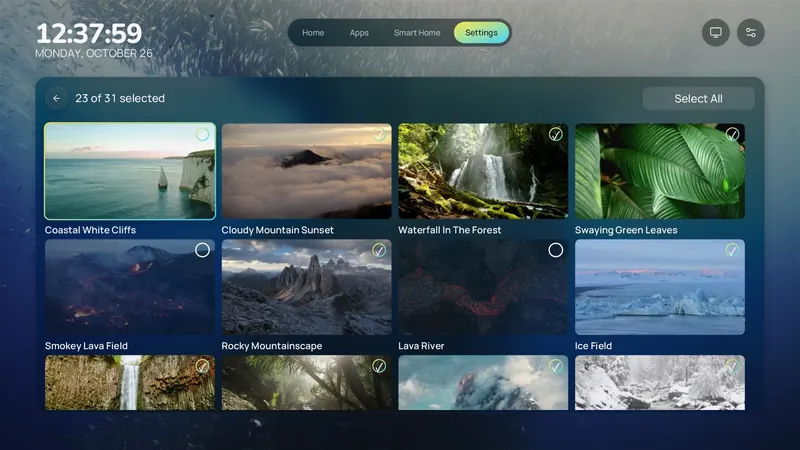Open the cloud-covered mountain peak thumbnail
Image resolution: width=800 pixels, height=450 pixels.
pos(483,383)
